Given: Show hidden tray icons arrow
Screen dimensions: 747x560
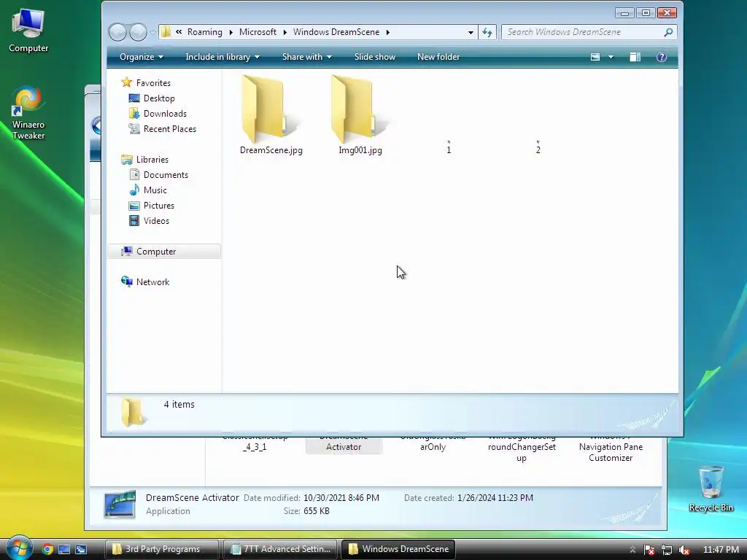Looking at the screenshot, I should (x=632, y=550).
